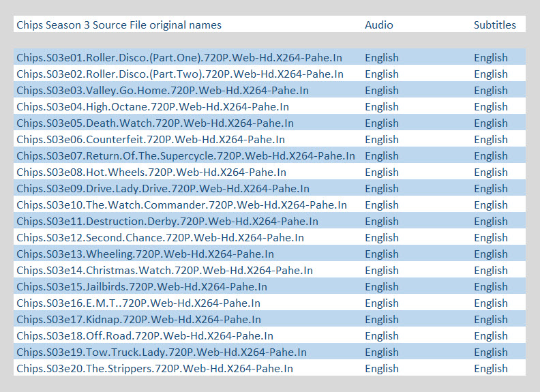Select the S03e07 Return Of The Supercycle filename

(x=185, y=156)
